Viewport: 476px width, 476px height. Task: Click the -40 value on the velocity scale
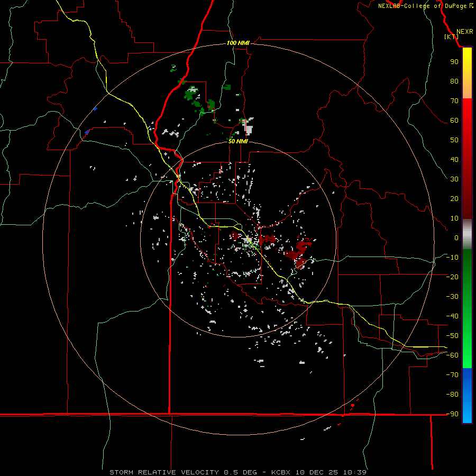452,316
